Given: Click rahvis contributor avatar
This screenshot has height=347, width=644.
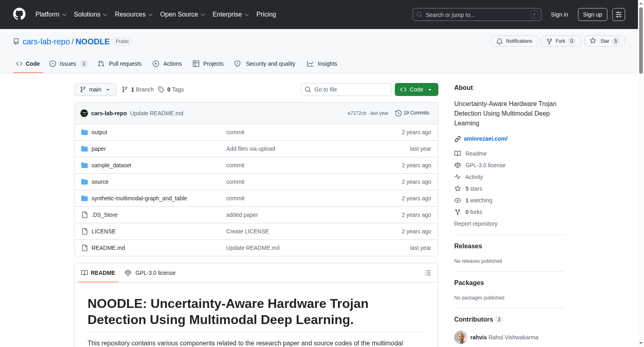Looking at the screenshot, I should [x=461, y=337].
